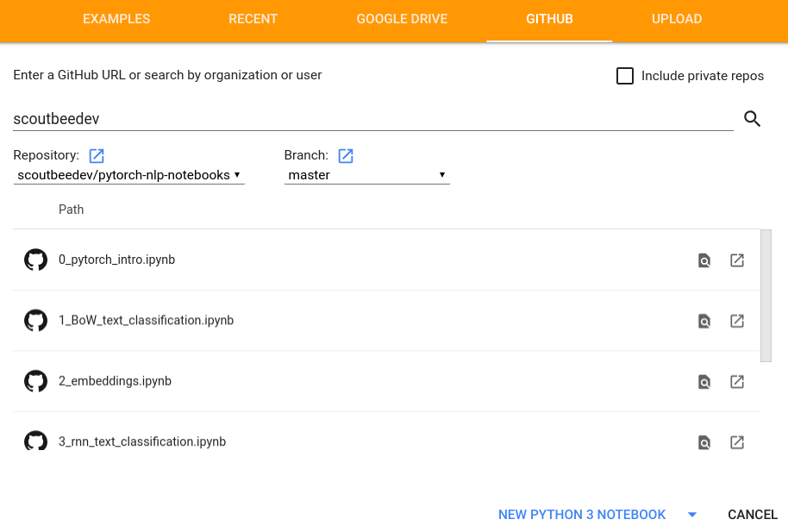788x532 pixels.
Task: Open branch on GitHub external link icon
Action: (346, 156)
